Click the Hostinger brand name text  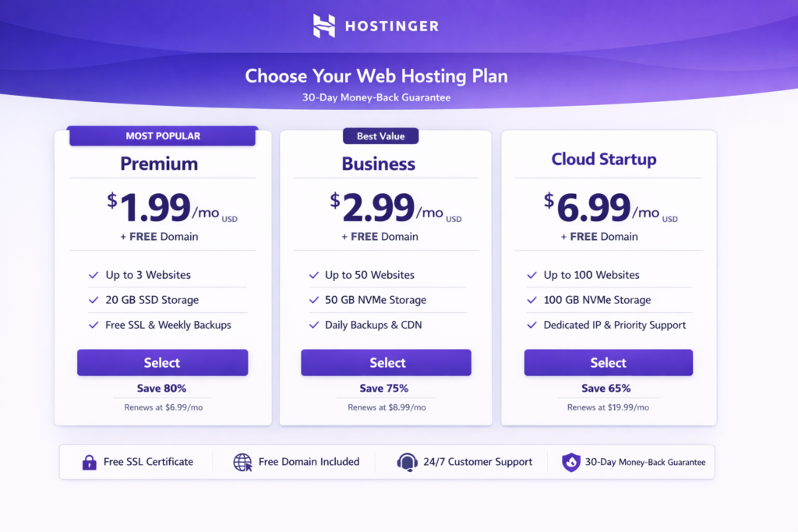[x=390, y=26]
